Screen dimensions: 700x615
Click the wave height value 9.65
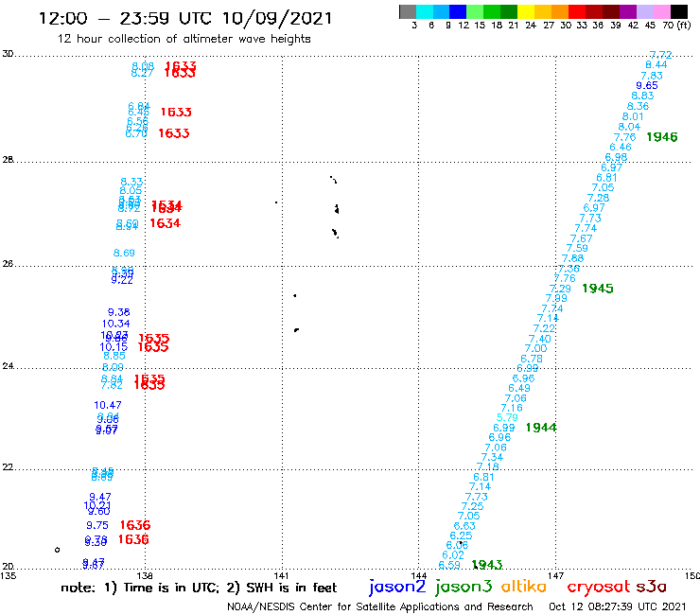tap(647, 85)
